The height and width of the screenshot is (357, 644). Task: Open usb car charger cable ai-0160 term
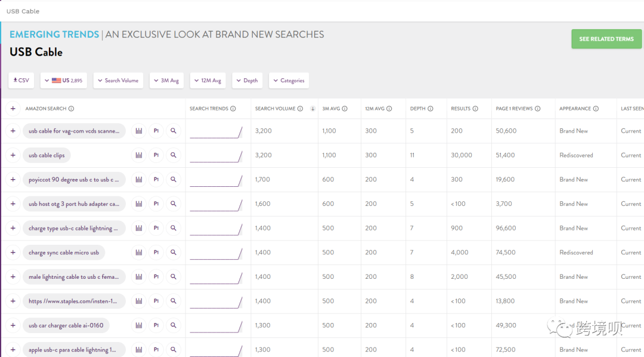coord(66,325)
